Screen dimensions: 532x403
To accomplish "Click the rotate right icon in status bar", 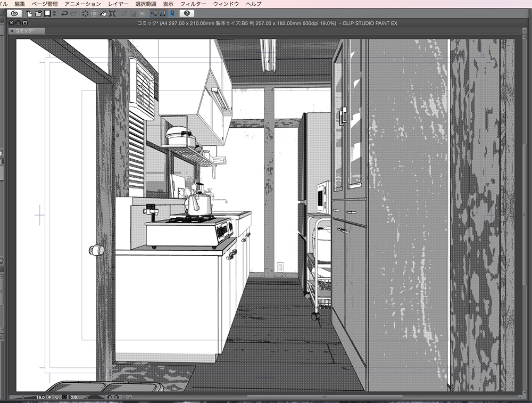I will 117,397.
